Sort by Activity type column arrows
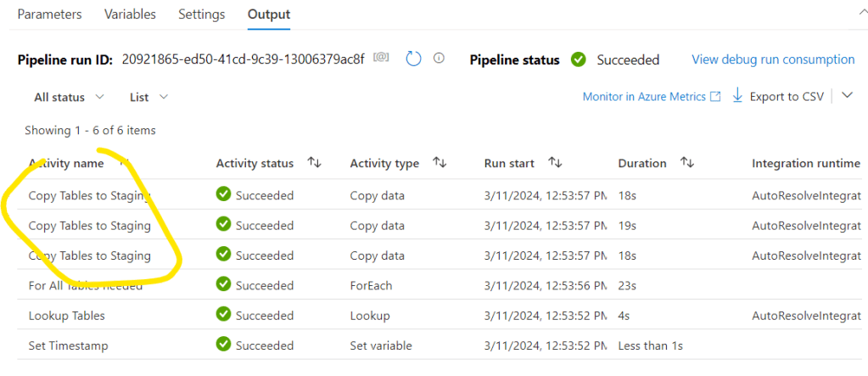 440,163
